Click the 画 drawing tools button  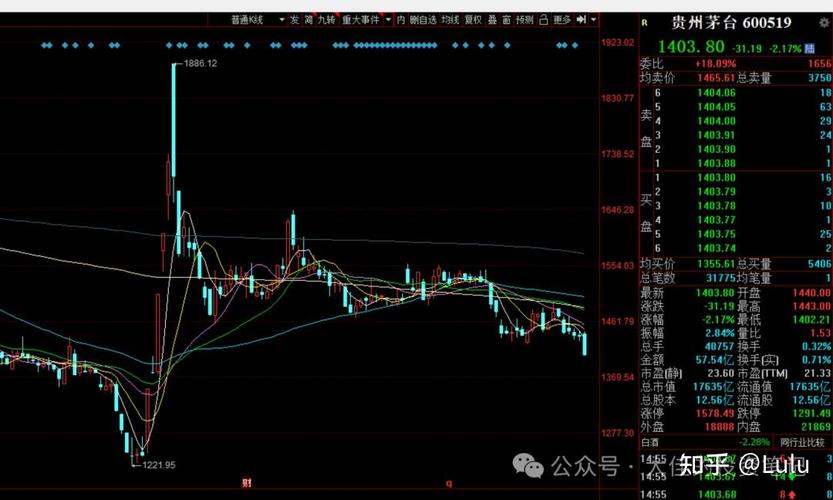coord(506,20)
